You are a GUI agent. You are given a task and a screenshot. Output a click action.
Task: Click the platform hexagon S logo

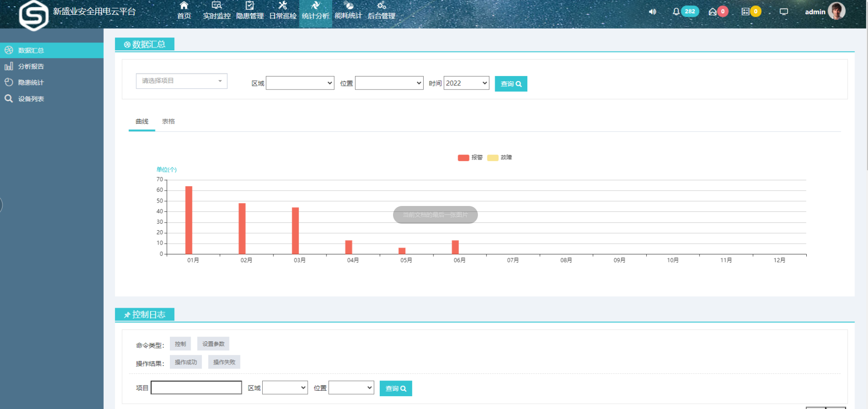34,15
